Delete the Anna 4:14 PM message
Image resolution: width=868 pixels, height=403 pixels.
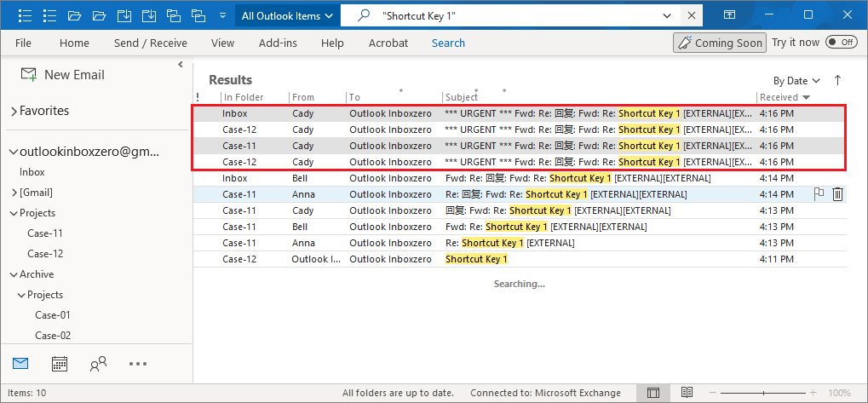point(837,194)
